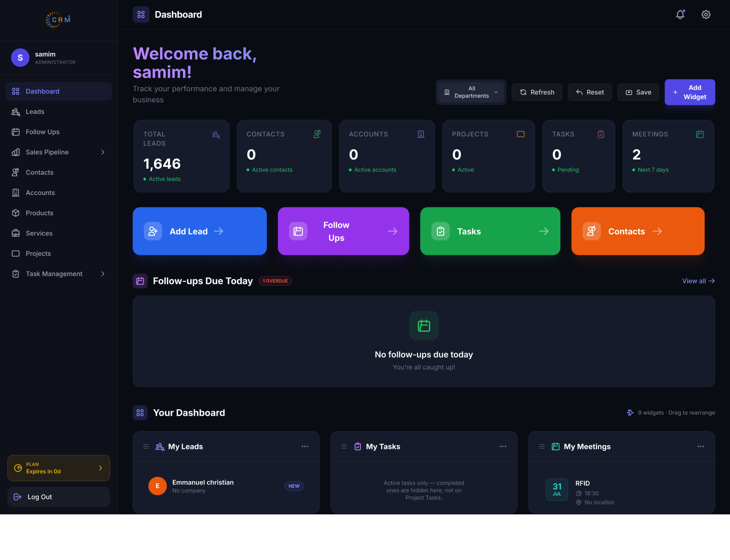
Task: Open My Meetings widget three-dot menu
Action: point(701,447)
